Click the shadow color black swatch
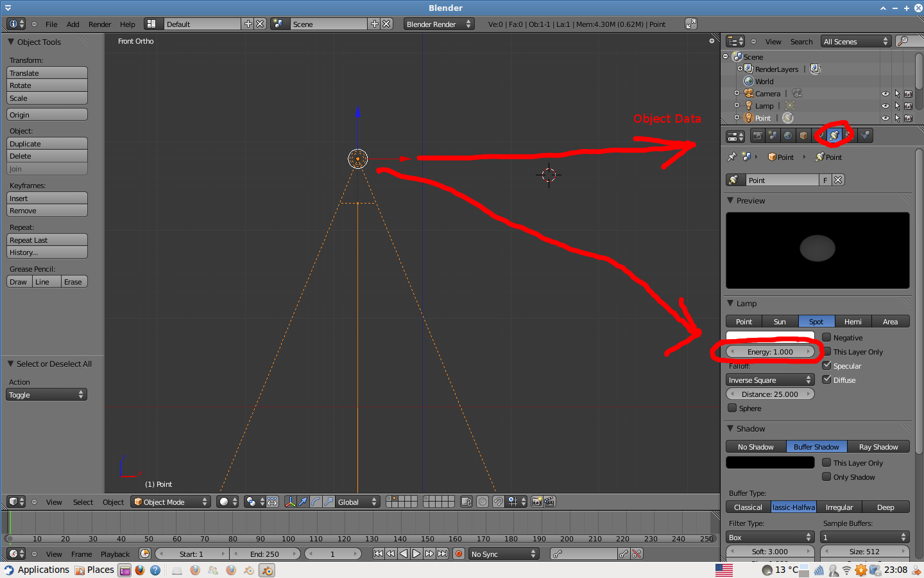The width and height of the screenshot is (924, 578). pyautogui.click(x=770, y=462)
